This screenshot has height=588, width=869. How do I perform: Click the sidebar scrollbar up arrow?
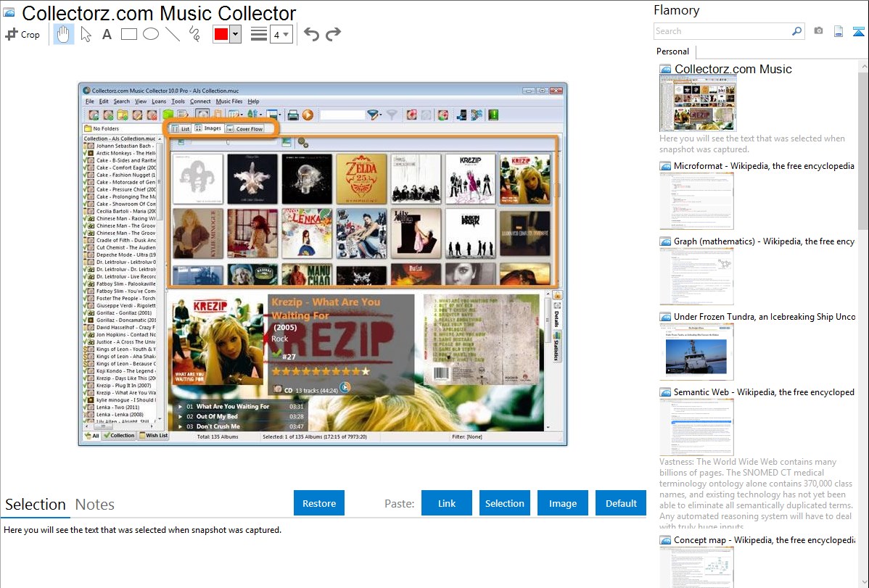(863, 66)
